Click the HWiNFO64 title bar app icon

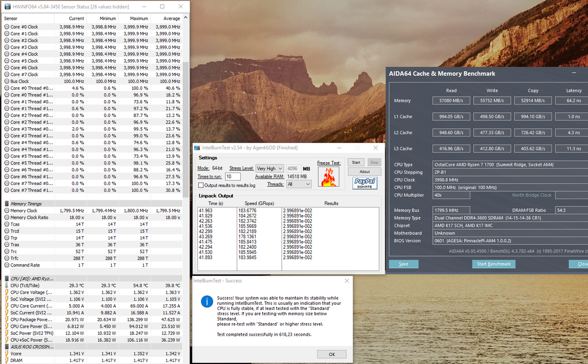7,7
